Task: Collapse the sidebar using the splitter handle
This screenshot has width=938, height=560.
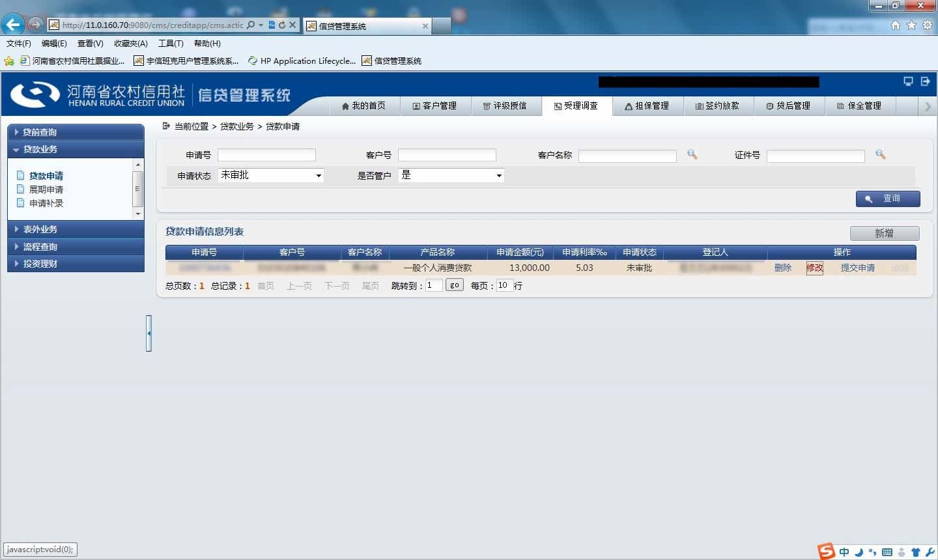Action: [x=149, y=333]
